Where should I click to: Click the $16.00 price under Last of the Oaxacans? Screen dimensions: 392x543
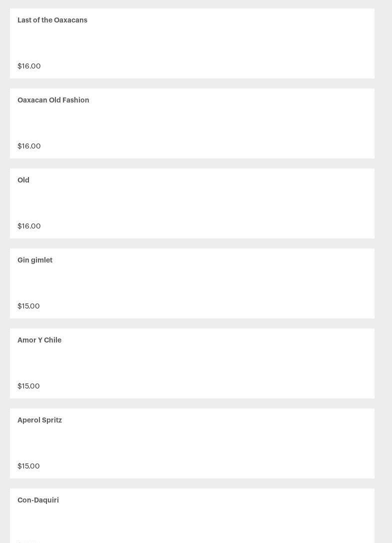click(29, 66)
